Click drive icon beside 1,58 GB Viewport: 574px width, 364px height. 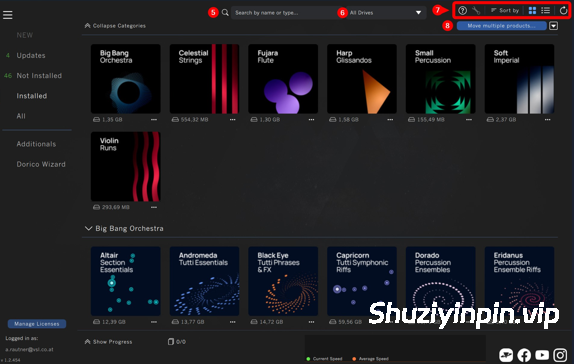point(332,119)
